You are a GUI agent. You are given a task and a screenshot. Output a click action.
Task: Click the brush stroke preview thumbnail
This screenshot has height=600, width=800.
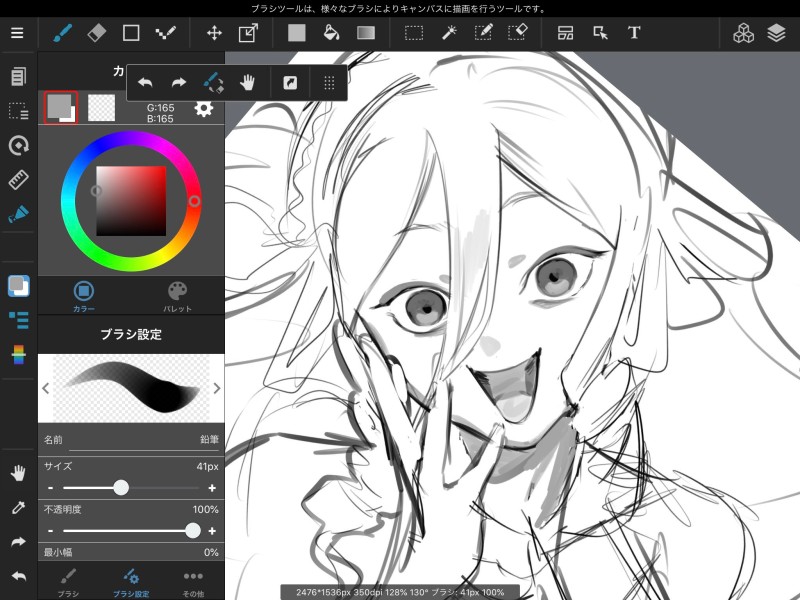pyautogui.click(x=131, y=388)
